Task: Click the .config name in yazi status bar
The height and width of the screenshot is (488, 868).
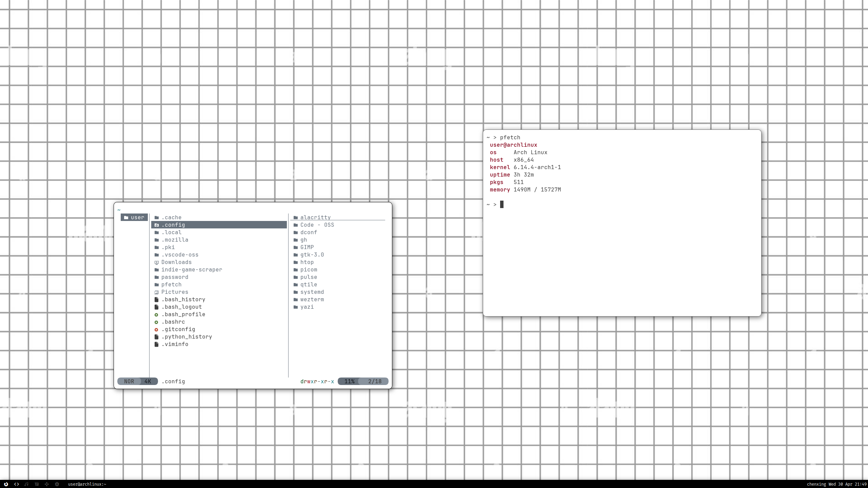Action: pyautogui.click(x=173, y=382)
